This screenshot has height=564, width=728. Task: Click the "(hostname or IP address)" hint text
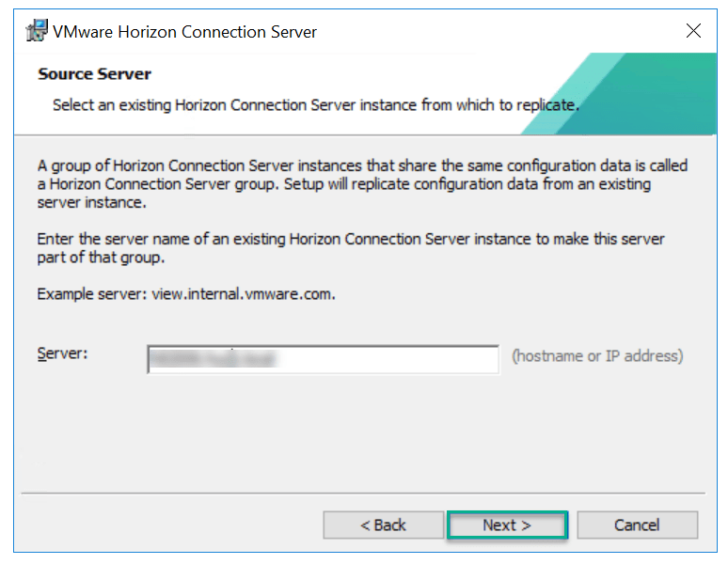[x=597, y=356]
